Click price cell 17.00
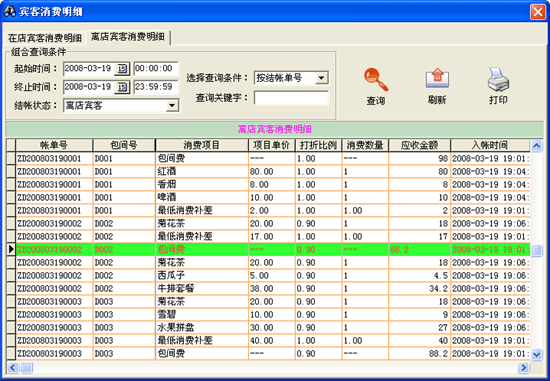Viewport: 550px width, 381px height. coord(272,236)
